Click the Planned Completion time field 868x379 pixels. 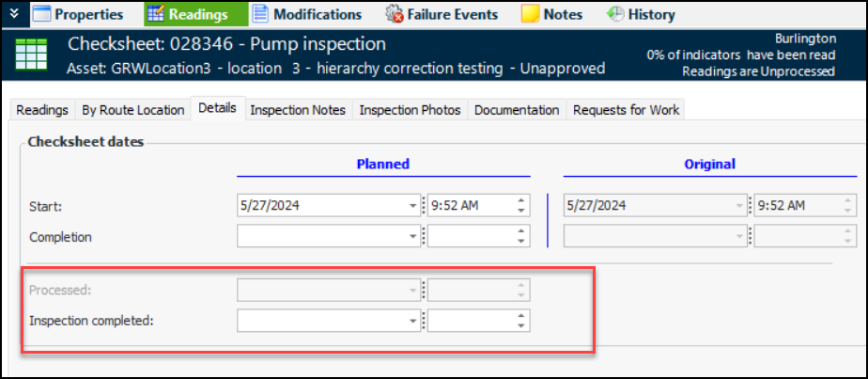(470, 237)
